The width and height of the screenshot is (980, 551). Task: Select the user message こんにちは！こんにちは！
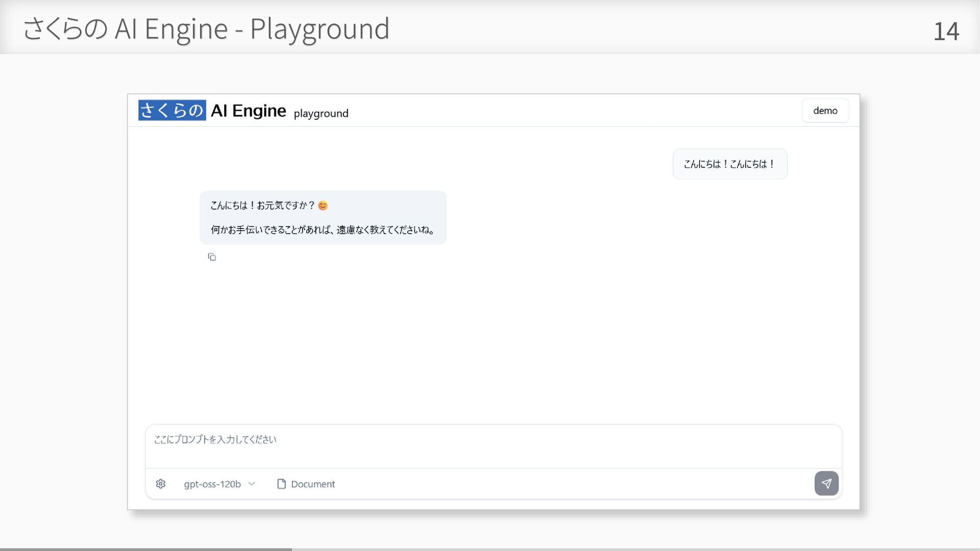tap(729, 164)
